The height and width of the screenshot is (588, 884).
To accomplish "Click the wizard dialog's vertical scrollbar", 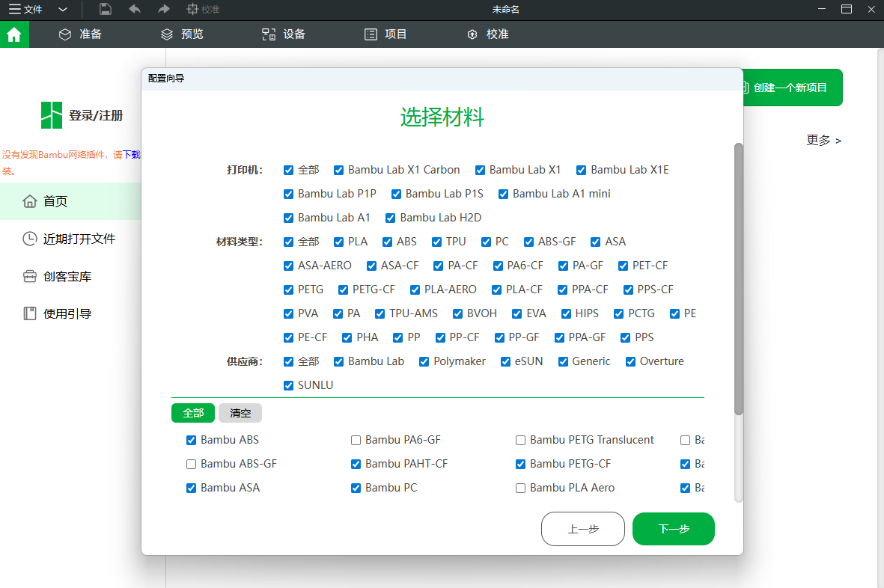I will click(739, 279).
